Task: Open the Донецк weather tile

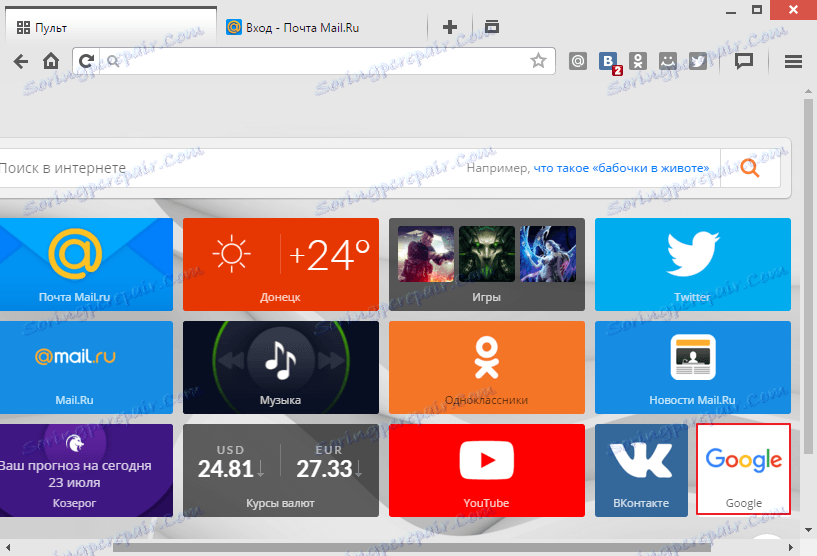Action: click(281, 264)
